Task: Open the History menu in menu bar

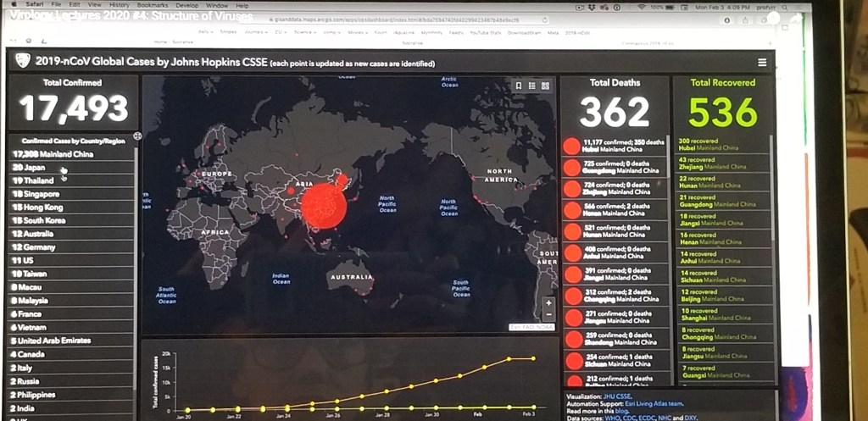Action: pos(119,5)
